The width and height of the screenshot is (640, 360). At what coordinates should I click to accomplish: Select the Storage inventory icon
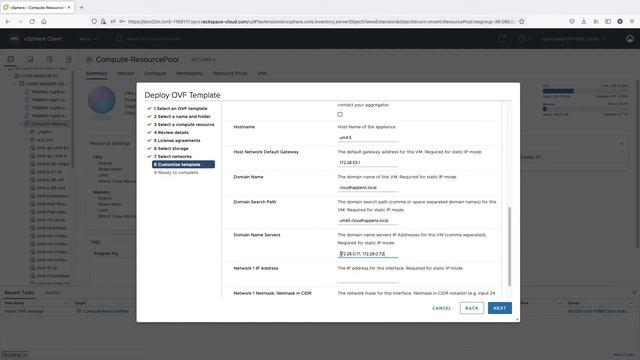click(x=49, y=59)
